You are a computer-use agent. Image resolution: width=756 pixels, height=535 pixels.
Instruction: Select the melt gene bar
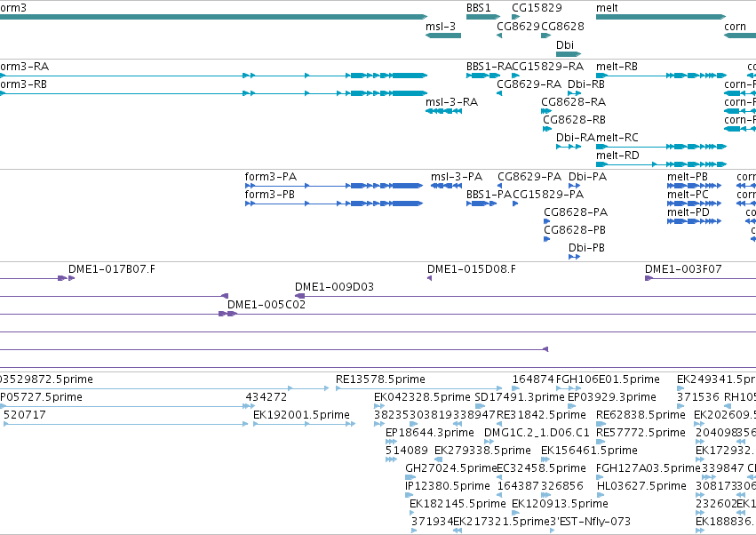661,17
